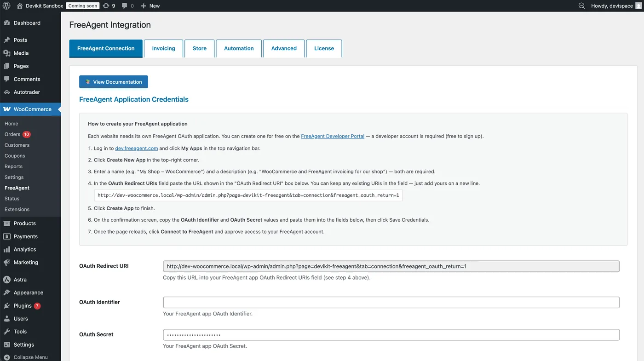Click the Media icon in sidebar
Screen dimensions: 644x361
point(7,53)
